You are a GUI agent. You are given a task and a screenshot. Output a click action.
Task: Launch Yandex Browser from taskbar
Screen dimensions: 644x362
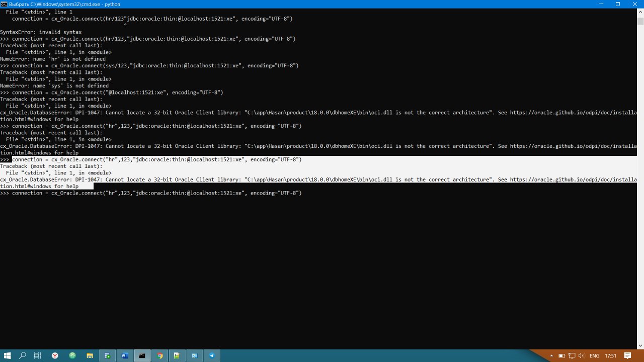pos(55,355)
